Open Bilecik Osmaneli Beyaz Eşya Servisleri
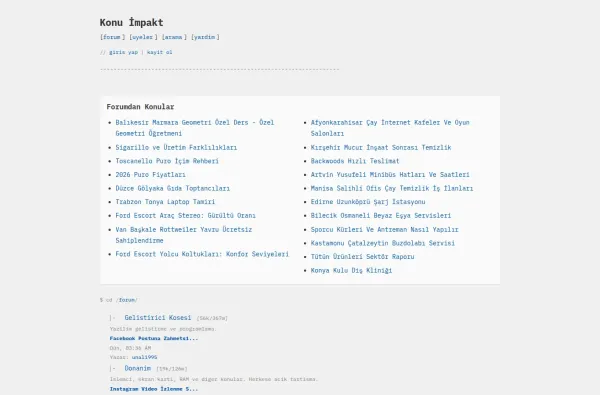The width and height of the screenshot is (600, 395). coord(381,215)
